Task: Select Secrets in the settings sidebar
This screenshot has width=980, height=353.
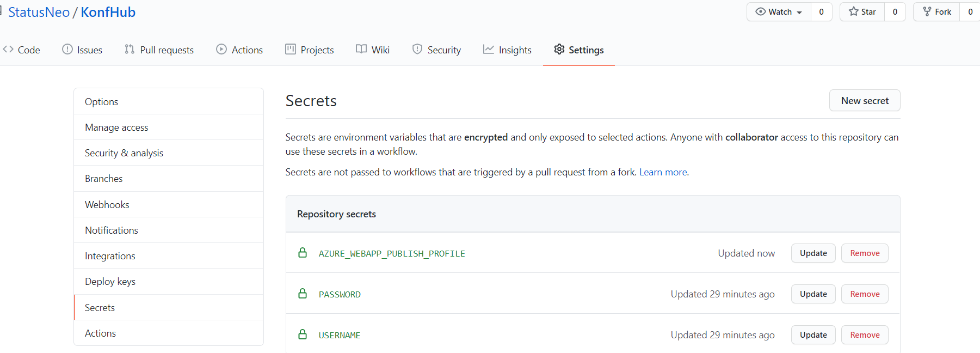Action: pos(169,307)
